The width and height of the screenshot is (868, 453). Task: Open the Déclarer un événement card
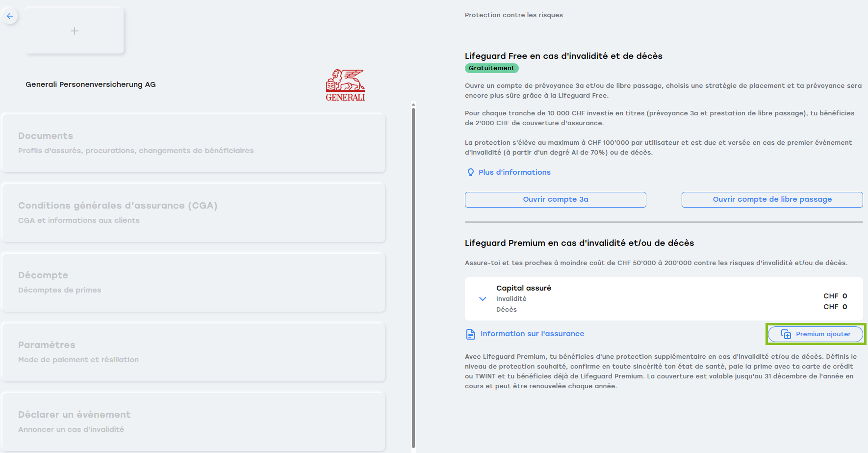[x=194, y=422]
